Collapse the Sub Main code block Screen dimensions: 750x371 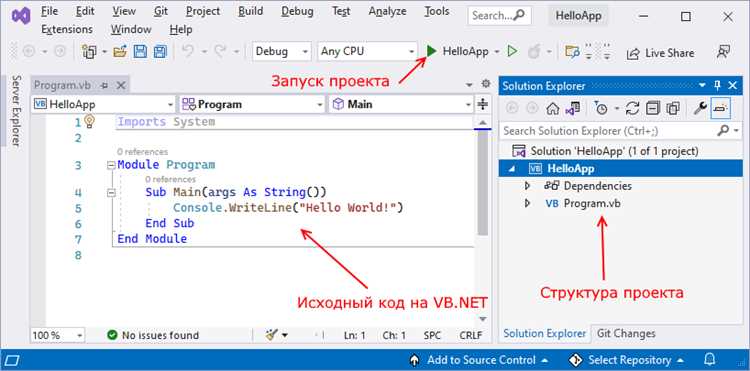pyautogui.click(x=111, y=193)
